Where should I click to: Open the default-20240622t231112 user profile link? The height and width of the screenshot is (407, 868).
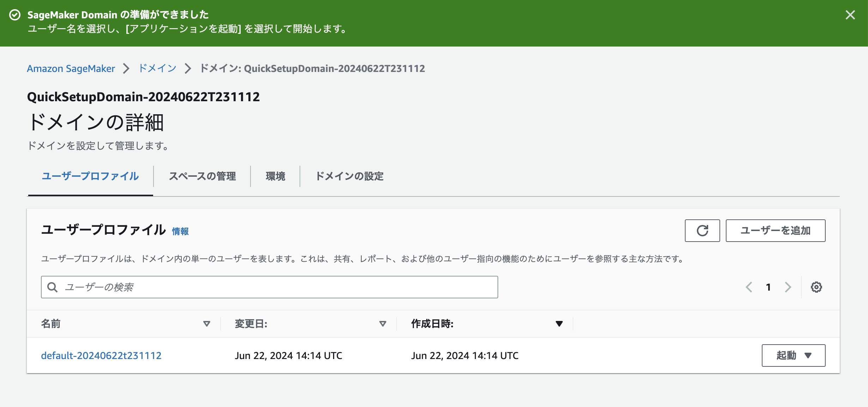pyautogui.click(x=101, y=356)
